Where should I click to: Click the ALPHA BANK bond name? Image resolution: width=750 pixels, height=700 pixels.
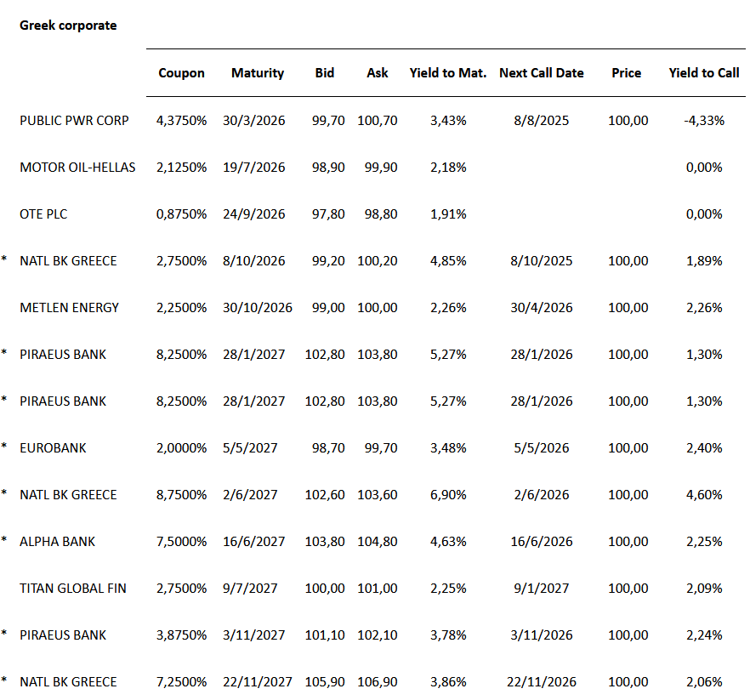(x=58, y=542)
